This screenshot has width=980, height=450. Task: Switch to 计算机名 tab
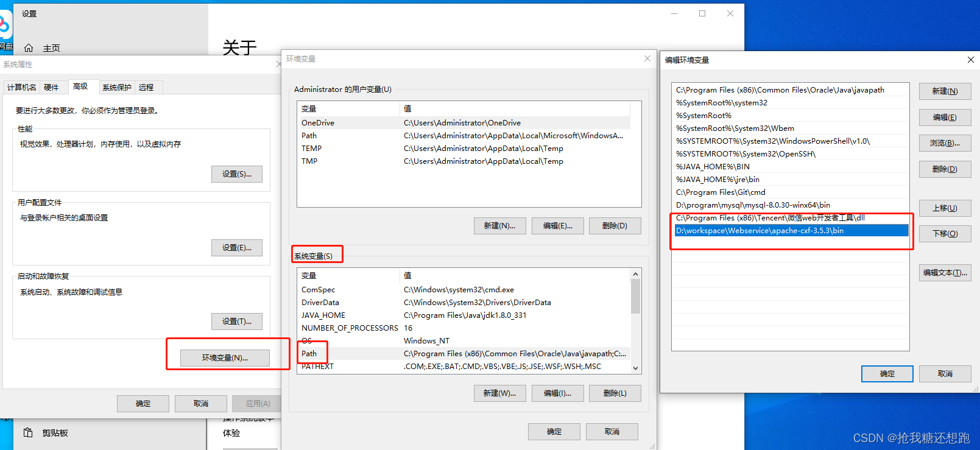coord(22,88)
